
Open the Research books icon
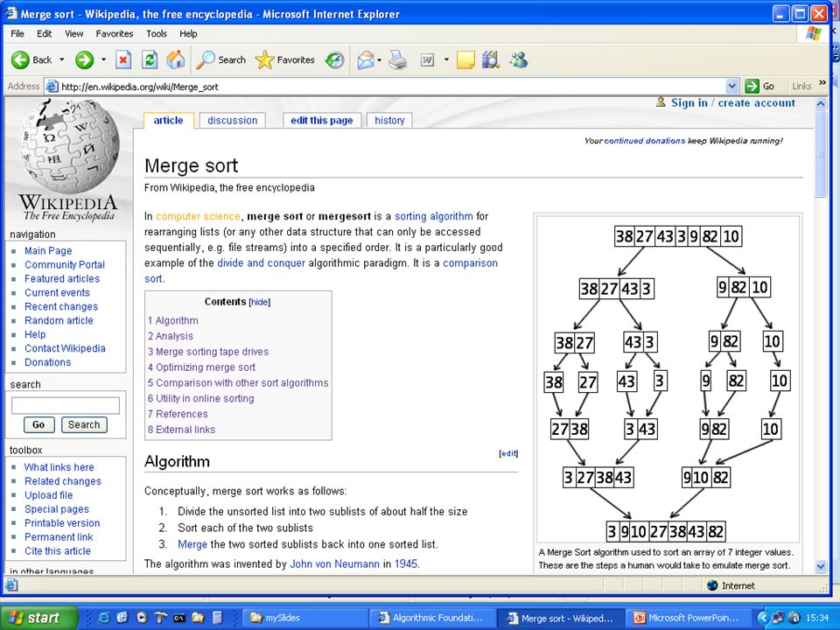coord(490,59)
